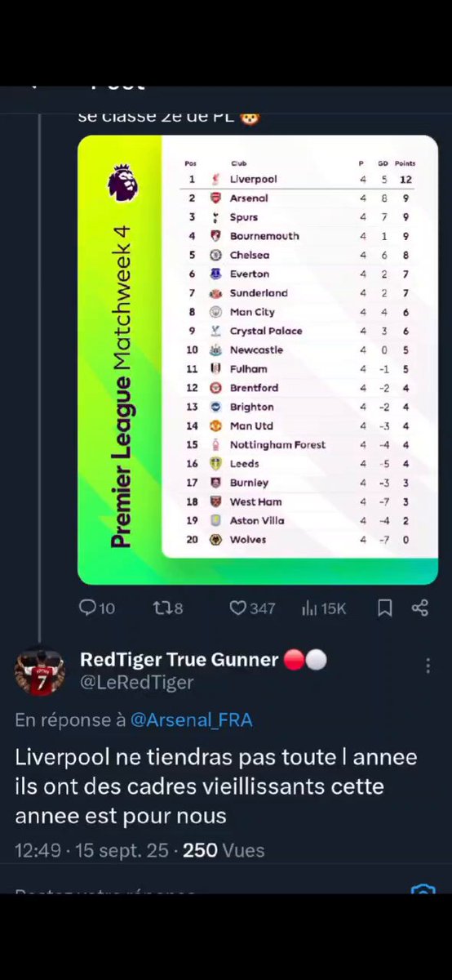Screen dimensions: 452x980
Task: Tap the RedTiger True Gunner display name
Action: pos(179,660)
